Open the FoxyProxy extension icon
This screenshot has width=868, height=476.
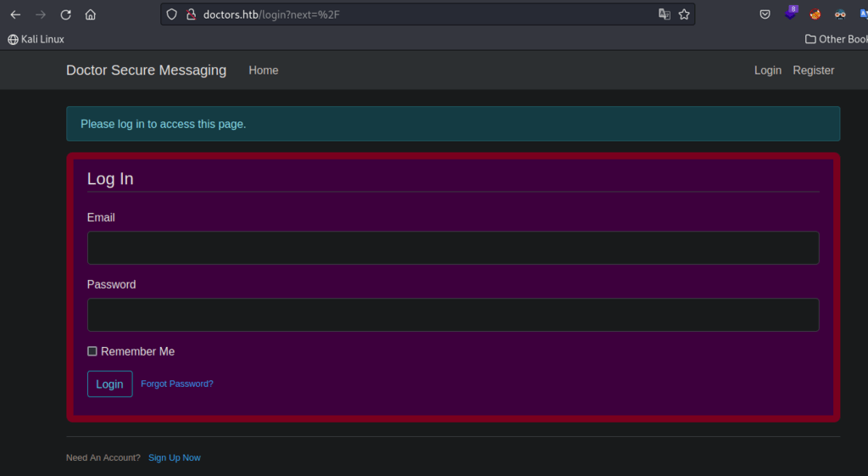pos(815,14)
